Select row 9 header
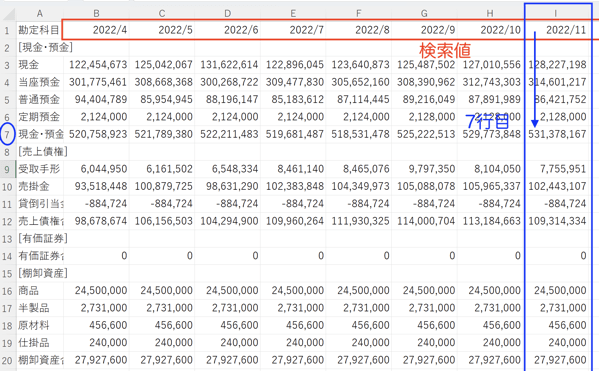 click(7, 169)
